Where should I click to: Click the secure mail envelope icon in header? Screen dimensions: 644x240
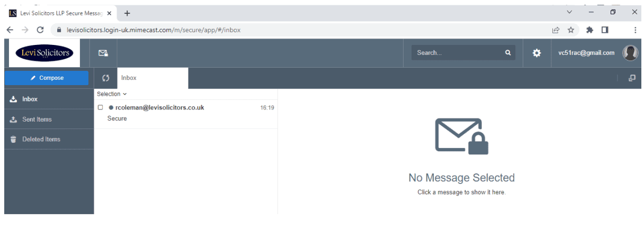[103, 53]
